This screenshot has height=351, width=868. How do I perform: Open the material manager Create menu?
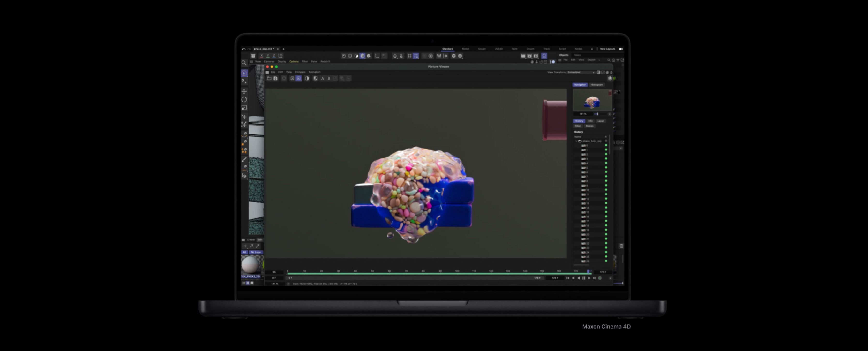(x=251, y=240)
